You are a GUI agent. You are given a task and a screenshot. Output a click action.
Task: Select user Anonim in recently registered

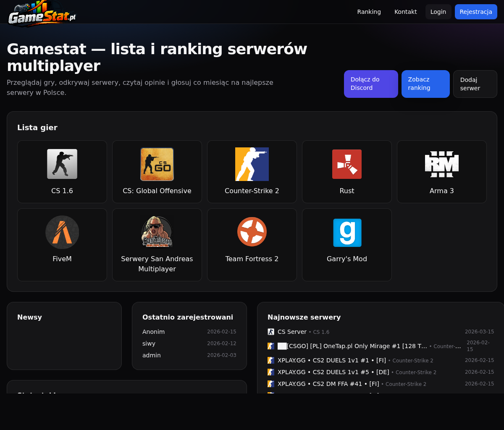coord(153,332)
